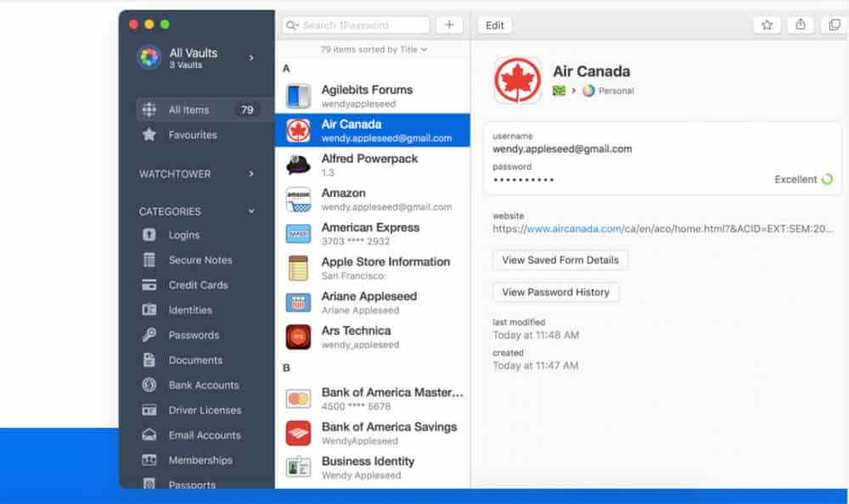849x504 pixels.
Task: Collapse the Categories section chevron
Action: coord(251,211)
